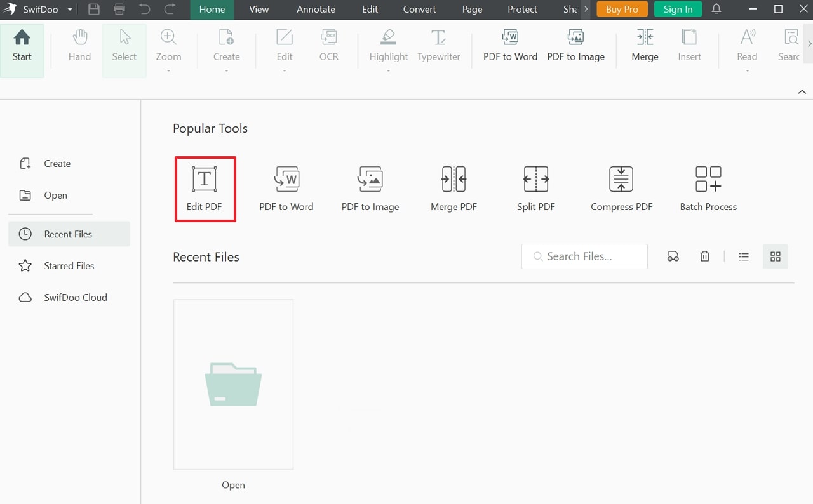
Task: Choose the Typewriter tool
Action: click(439, 37)
